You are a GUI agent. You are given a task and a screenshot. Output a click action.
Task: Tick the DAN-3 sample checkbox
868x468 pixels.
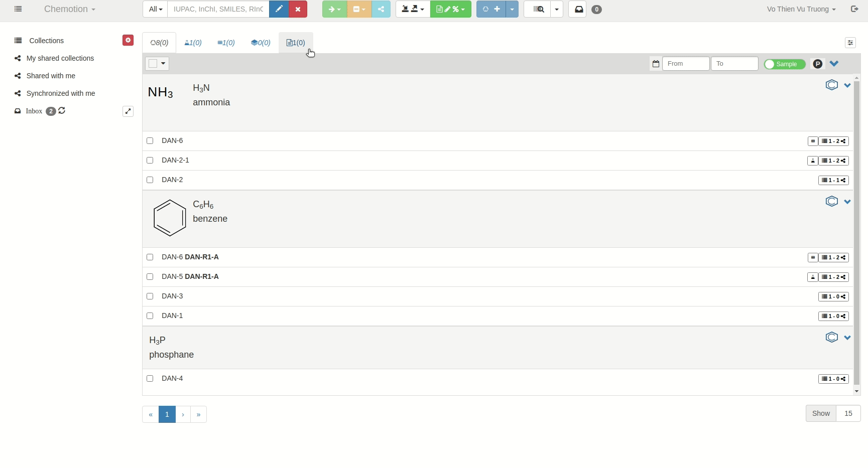[150, 296]
